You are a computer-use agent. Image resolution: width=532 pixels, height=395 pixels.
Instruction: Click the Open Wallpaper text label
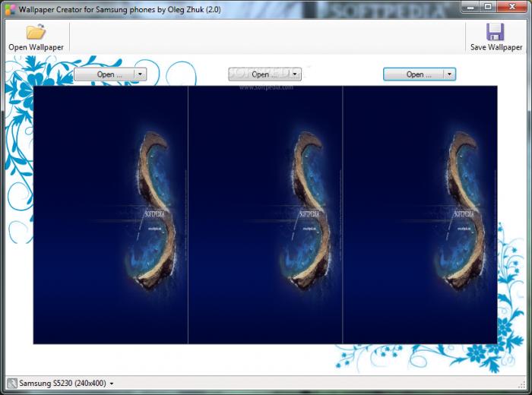coord(36,47)
